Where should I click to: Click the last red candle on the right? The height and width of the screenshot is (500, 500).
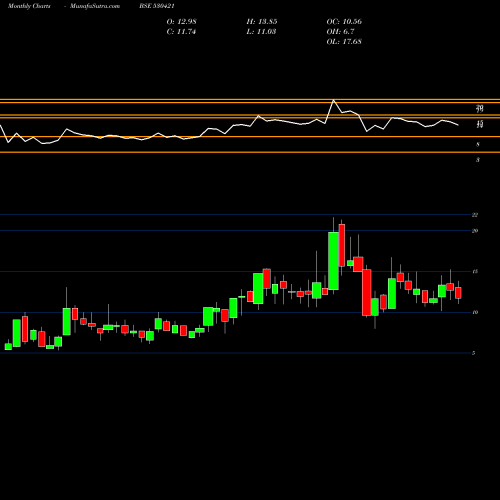458,293
